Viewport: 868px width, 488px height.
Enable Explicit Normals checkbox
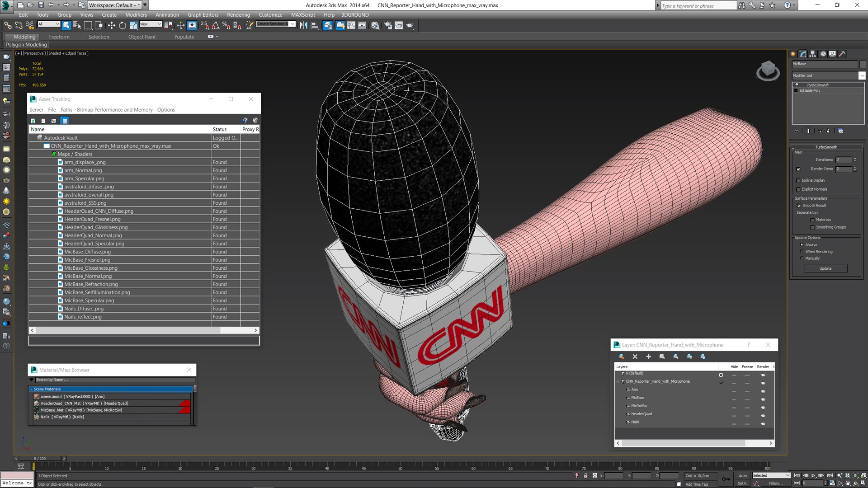click(x=798, y=189)
